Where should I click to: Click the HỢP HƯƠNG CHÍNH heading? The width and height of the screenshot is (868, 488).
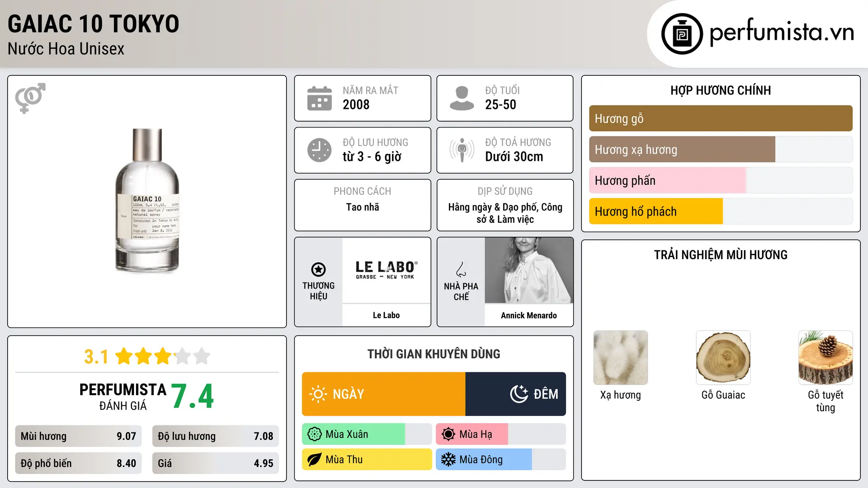[721, 90]
